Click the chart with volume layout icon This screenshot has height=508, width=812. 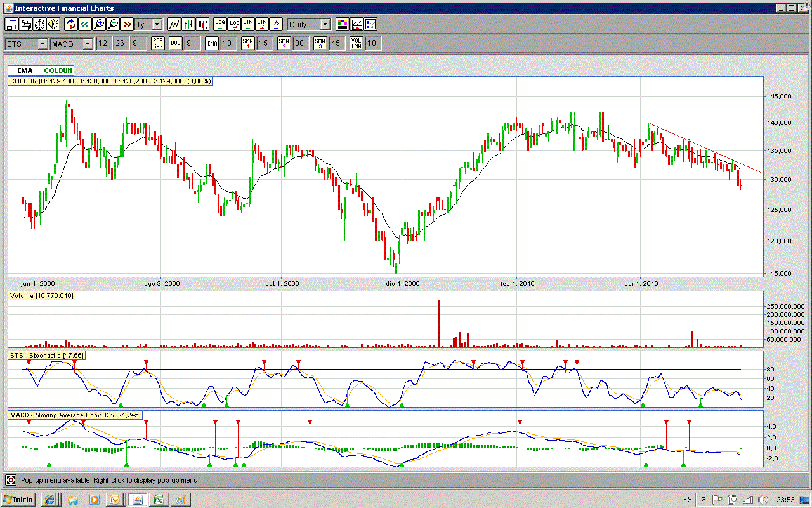[x=357, y=24]
